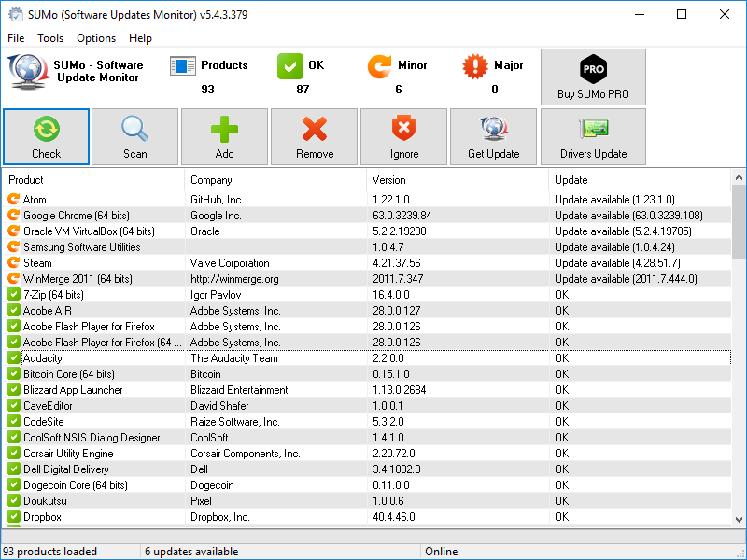Click the orange update icon beside Atom

pyautogui.click(x=14, y=200)
